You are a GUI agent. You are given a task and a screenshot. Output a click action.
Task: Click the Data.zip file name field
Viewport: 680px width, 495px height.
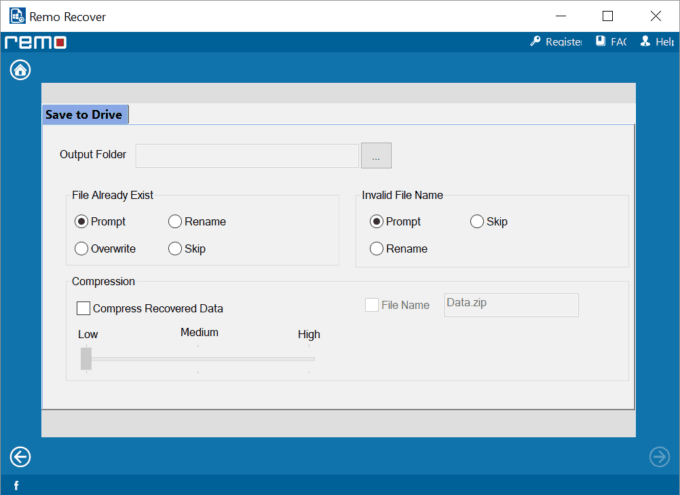[x=511, y=305]
